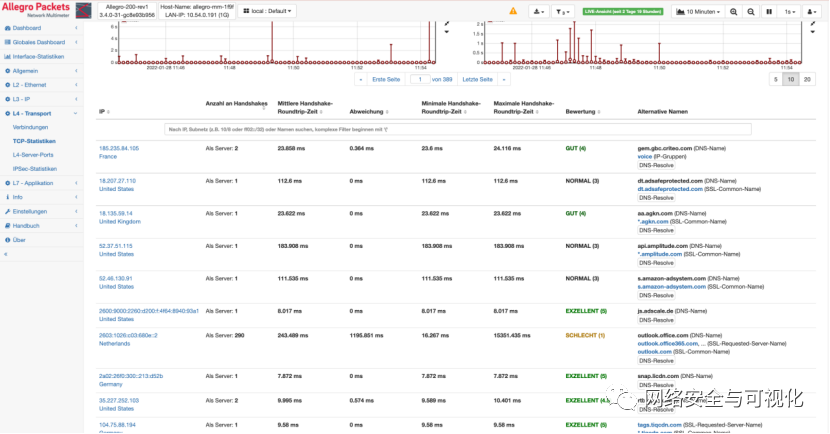
Task: Show 10 rows per page
Action: (790, 79)
